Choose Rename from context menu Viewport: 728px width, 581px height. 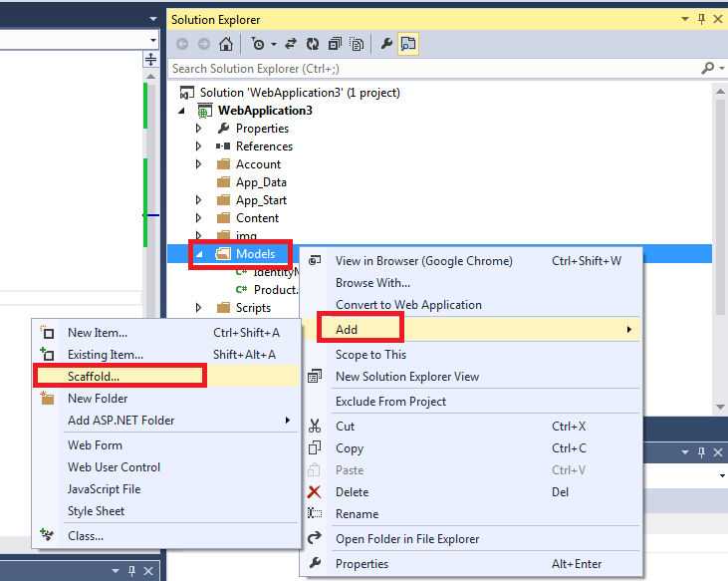tap(471, 514)
